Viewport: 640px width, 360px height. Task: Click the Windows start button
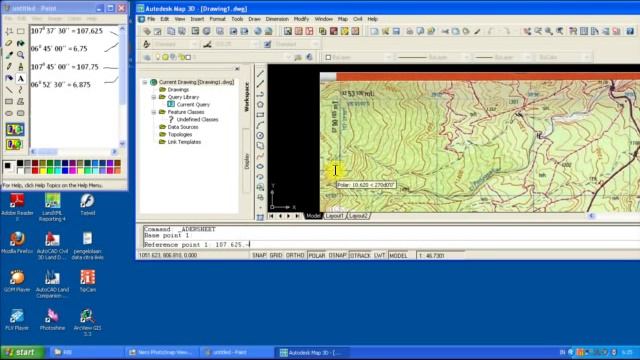pyautogui.click(x=22, y=352)
